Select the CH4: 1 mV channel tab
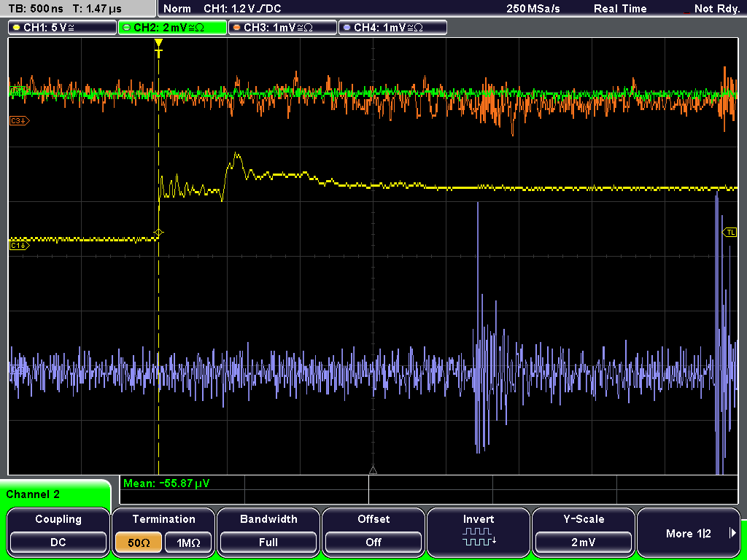Viewport: 747px width, 560px height. [x=392, y=28]
